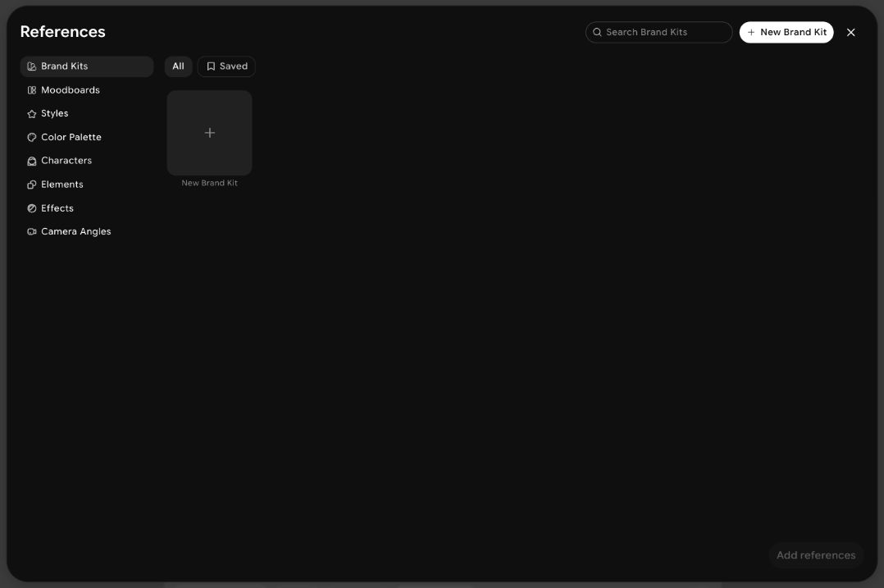Click the References heading text
The width and height of the screenshot is (884, 588).
click(x=62, y=31)
